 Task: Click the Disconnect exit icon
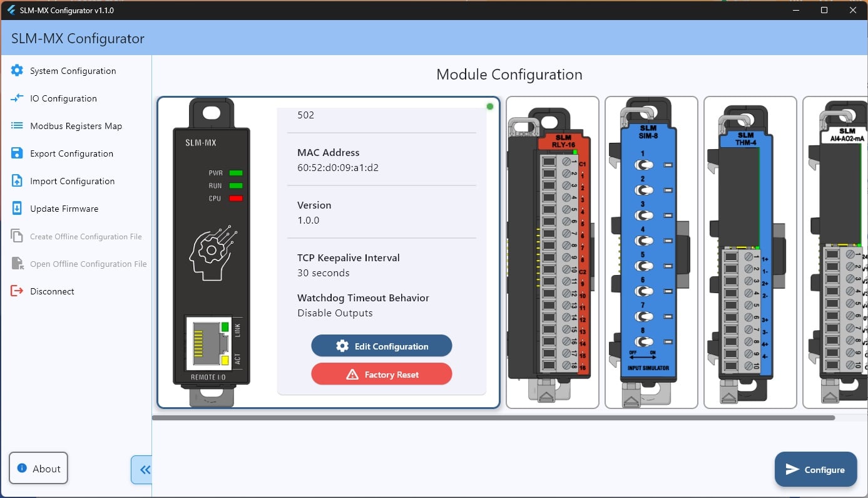(x=17, y=291)
